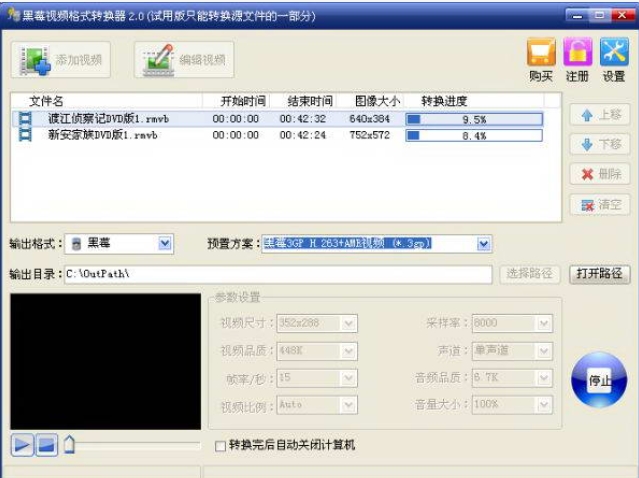Open the 音量大小 100% dropdown
The width and height of the screenshot is (639, 478).
pyautogui.click(x=544, y=405)
